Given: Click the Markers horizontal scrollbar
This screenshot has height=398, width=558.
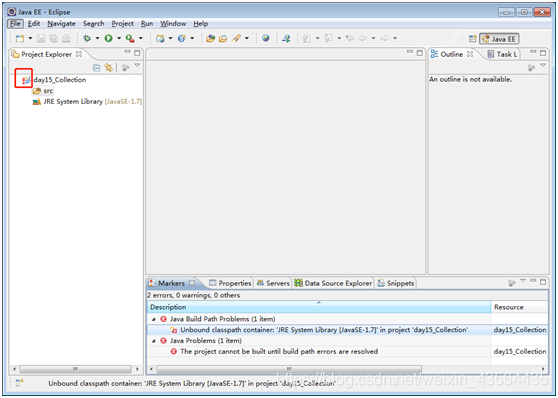Looking at the screenshot, I should coord(289,369).
